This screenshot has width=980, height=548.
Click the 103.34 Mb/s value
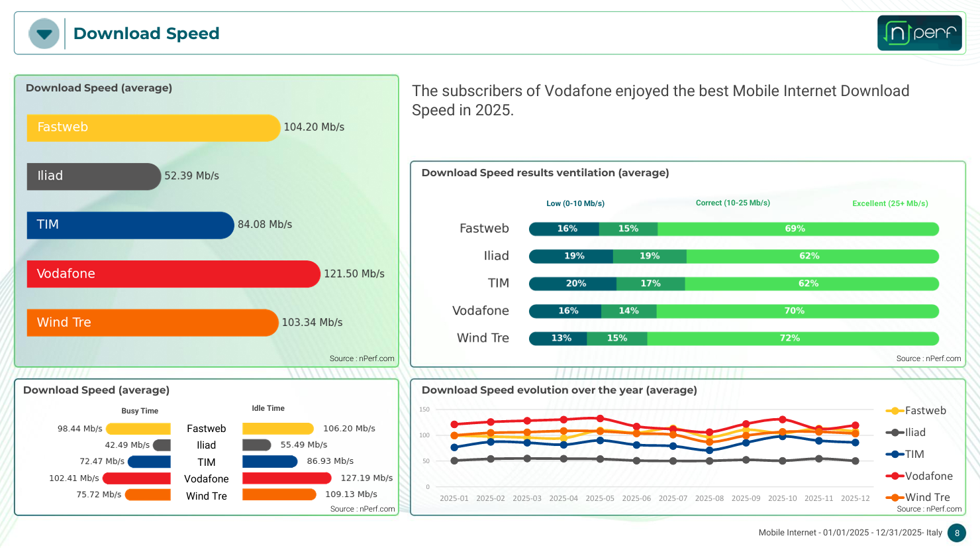click(312, 323)
